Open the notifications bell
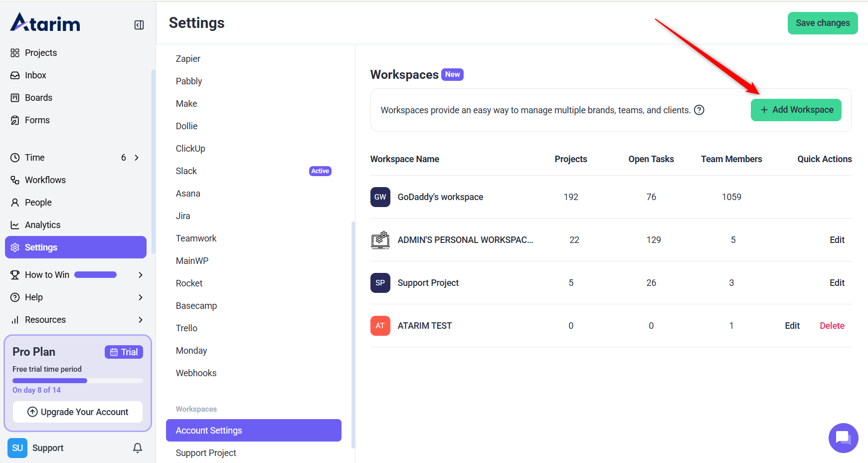868x463 pixels. [x=138, y=448]
